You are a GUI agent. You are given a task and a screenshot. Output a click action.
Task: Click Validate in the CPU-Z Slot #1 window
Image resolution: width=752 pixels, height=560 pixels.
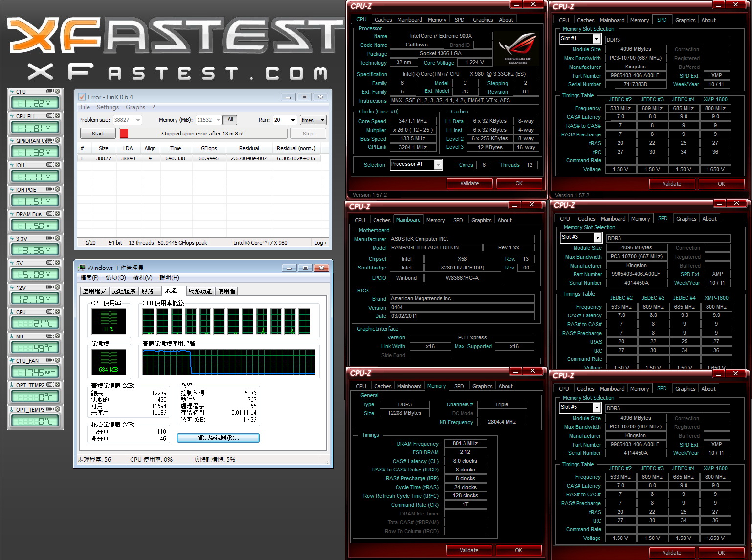click(x=672, y=184)
